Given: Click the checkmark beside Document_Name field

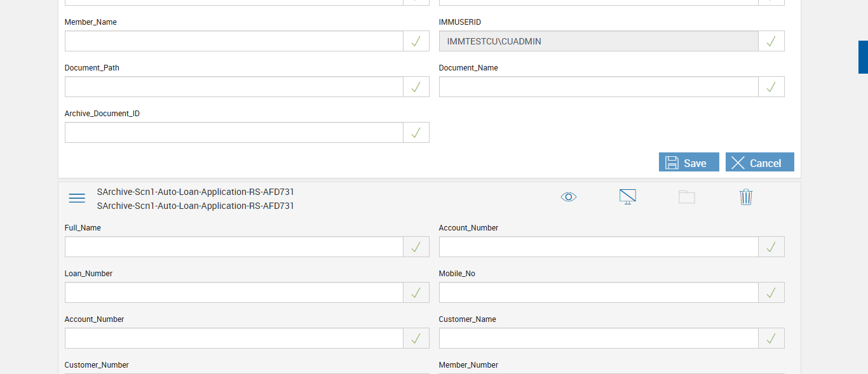Looking at the screenshot, I should [x=771, y=87].
